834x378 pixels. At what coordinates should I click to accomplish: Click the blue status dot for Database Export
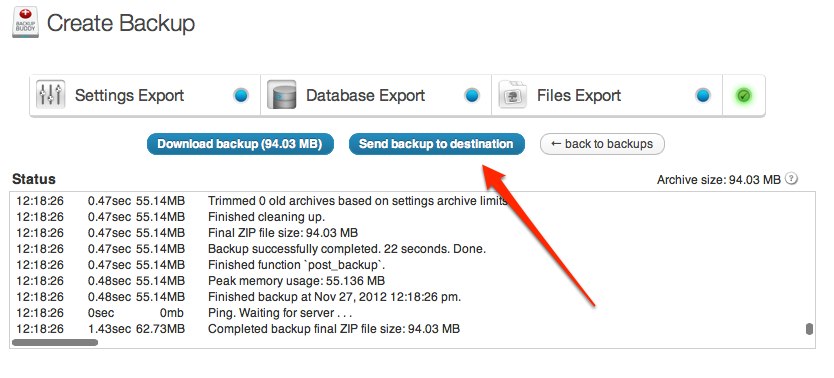[472, 96]
